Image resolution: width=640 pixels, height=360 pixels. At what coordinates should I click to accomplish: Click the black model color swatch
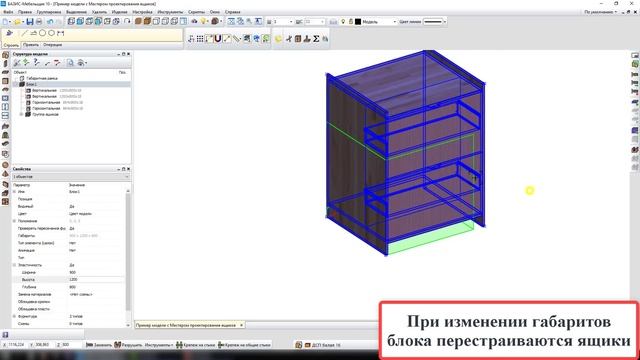click(358, 22)
